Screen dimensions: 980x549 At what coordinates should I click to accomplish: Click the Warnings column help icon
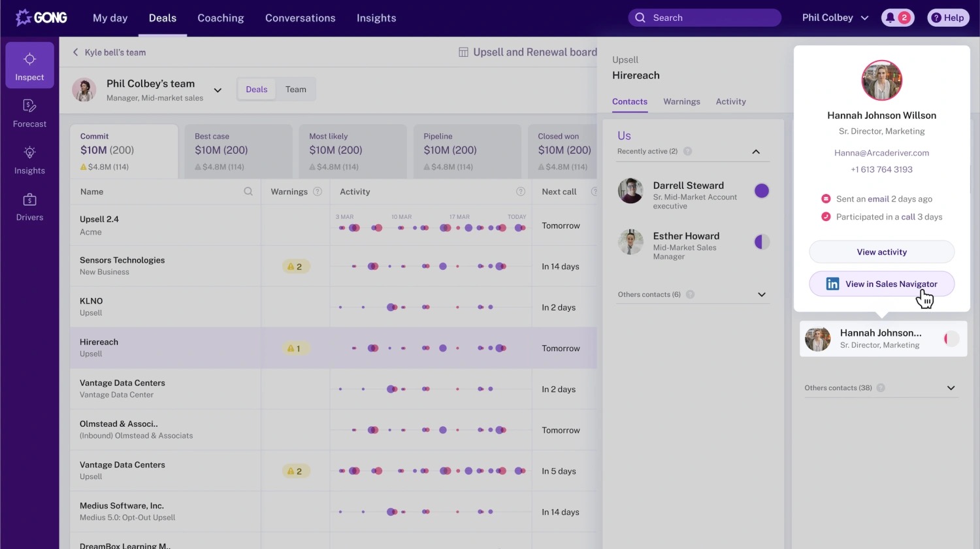(318, 191)
